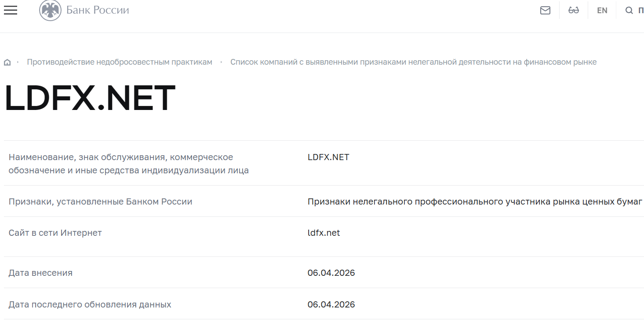Click the 'Признаки, установленные Банком России' row label
The image size is (644, 322).
click(x=100, y=201)
